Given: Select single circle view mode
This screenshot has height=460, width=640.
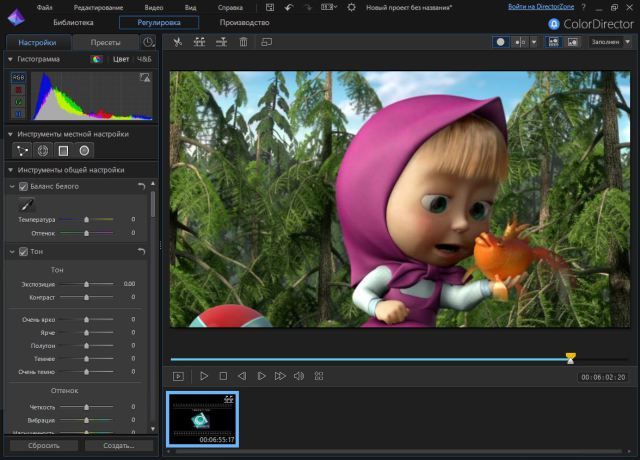Looking at the screenshot, I should click(x=500, y=42).
